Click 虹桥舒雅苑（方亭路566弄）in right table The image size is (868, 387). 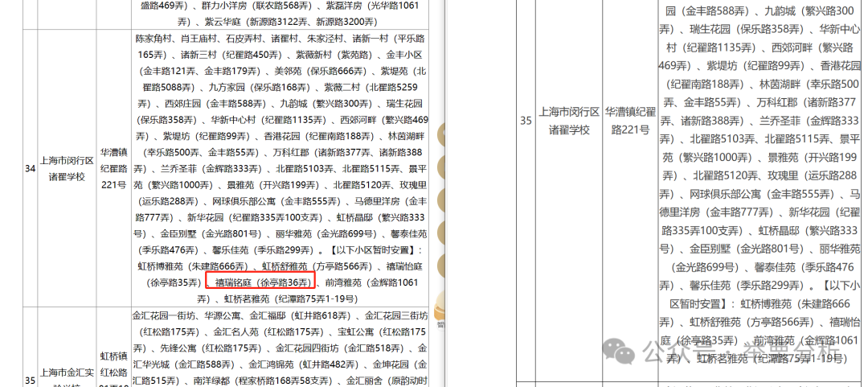752,322
